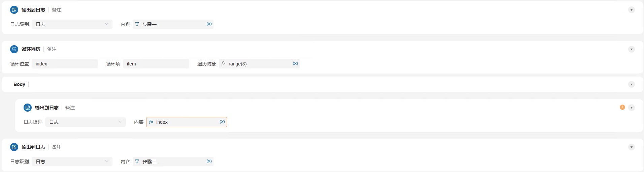This screenshot has width=644, height=172.
Task: Open the 日志级别 dropdown inside the loop Body
Action: coord(86,122)
